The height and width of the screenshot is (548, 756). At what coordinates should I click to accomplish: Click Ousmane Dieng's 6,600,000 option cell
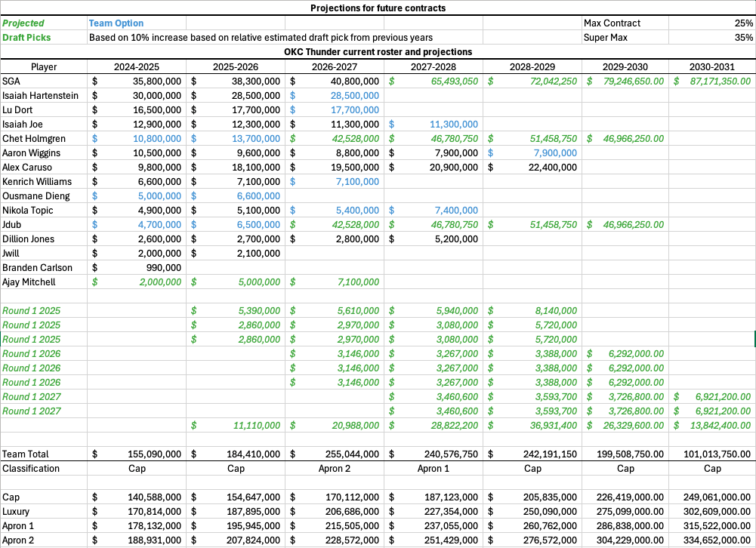pyautogui.click(x=236, y=196)
